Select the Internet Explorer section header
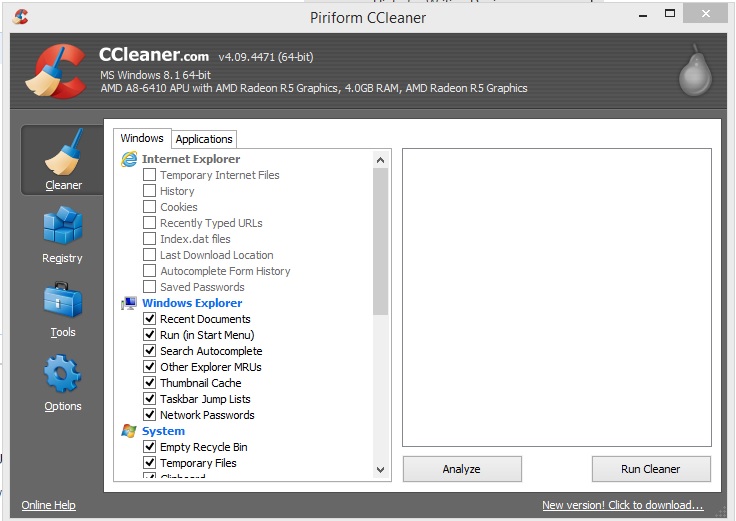 pos(191,159)
